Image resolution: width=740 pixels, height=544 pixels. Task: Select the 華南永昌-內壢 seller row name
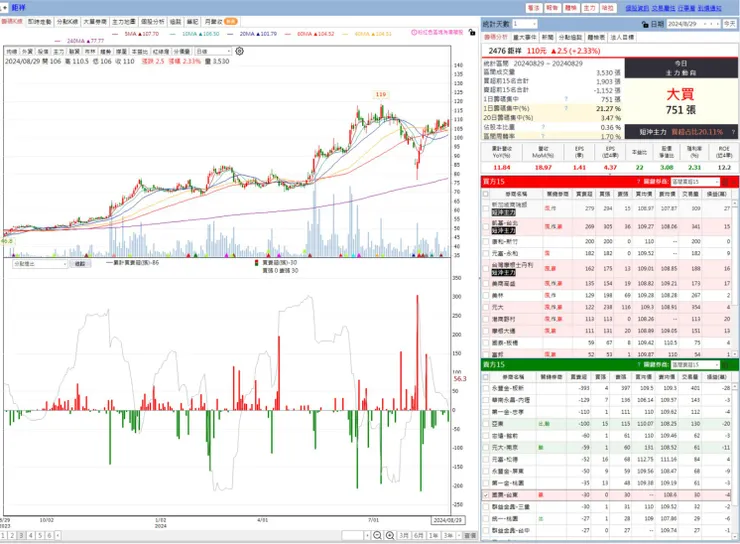(511, 400)
